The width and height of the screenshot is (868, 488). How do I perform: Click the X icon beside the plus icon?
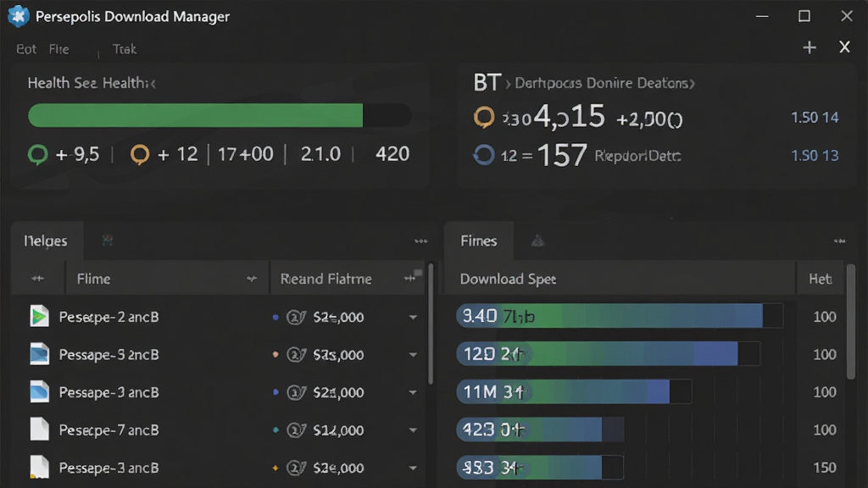(844, 47)
